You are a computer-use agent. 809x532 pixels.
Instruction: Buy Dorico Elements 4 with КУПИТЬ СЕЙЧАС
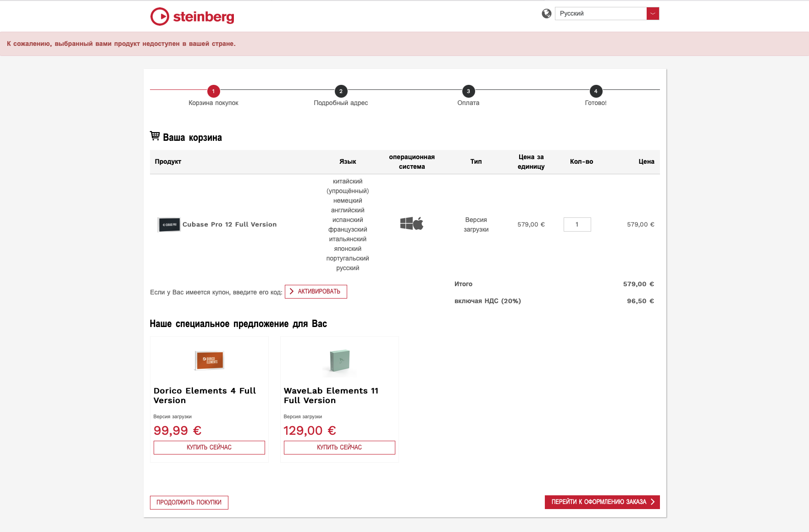(x=209, y=448)
